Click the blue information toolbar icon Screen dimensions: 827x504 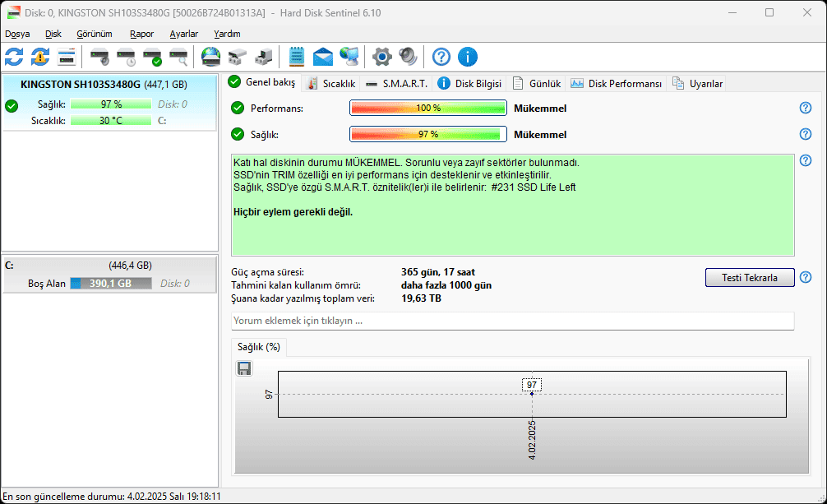[468, 57]
